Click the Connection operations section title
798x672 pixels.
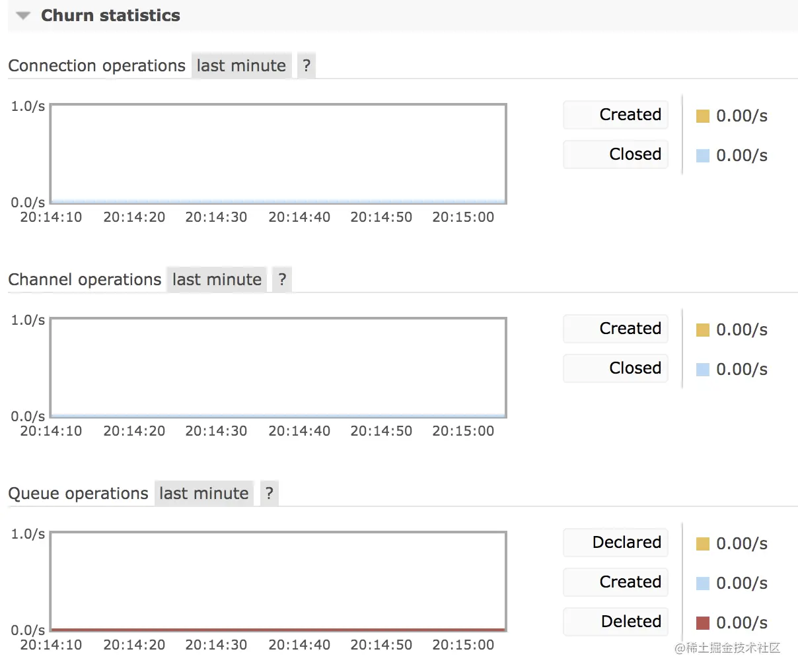(96, 66)
